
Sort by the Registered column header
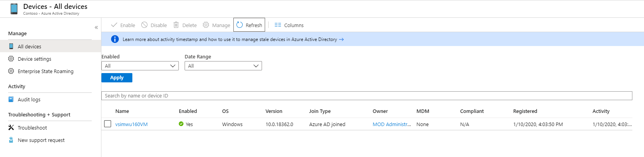tap(525, 111)
